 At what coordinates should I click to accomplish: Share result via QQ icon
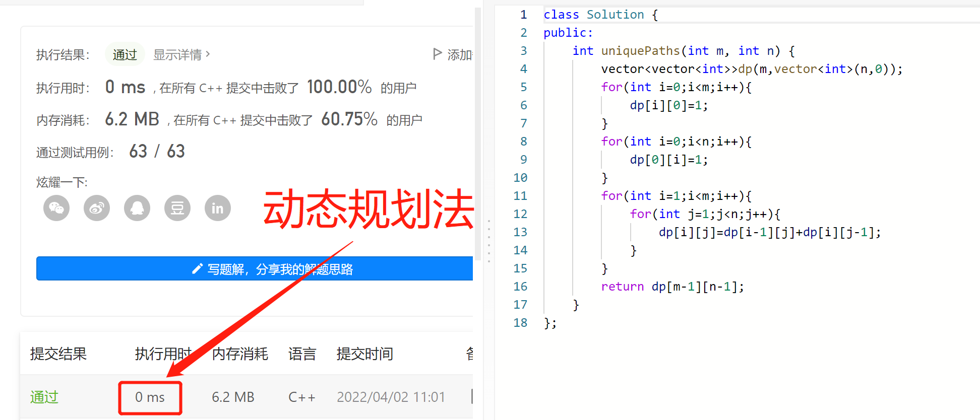click(x=137, y=208)
